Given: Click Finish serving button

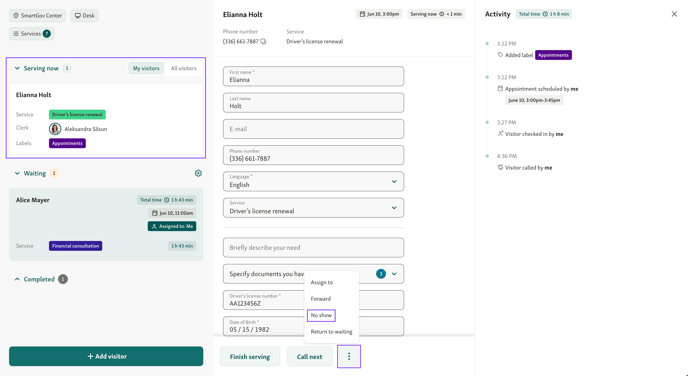Looking at the screenshot, I should pos(250,356).
